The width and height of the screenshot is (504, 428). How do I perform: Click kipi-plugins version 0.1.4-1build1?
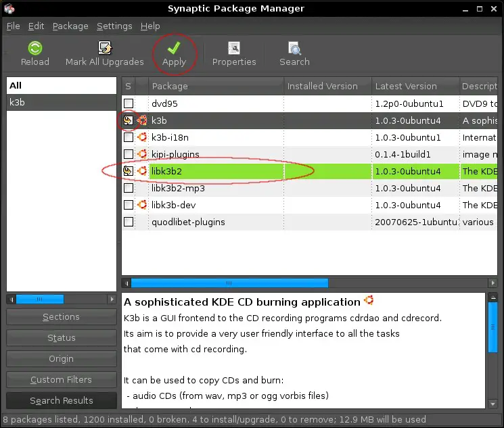[403, 154]
